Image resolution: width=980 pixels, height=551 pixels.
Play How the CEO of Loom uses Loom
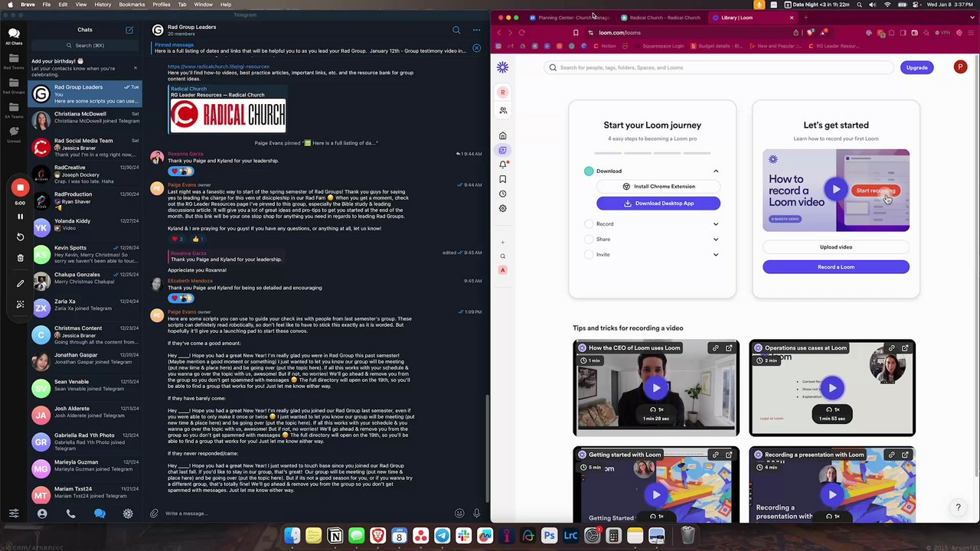click(x=656, y=388)
